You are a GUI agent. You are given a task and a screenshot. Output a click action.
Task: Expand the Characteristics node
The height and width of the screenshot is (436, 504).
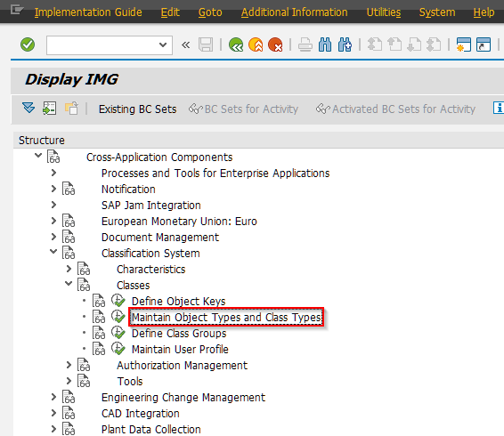point(69,269)
